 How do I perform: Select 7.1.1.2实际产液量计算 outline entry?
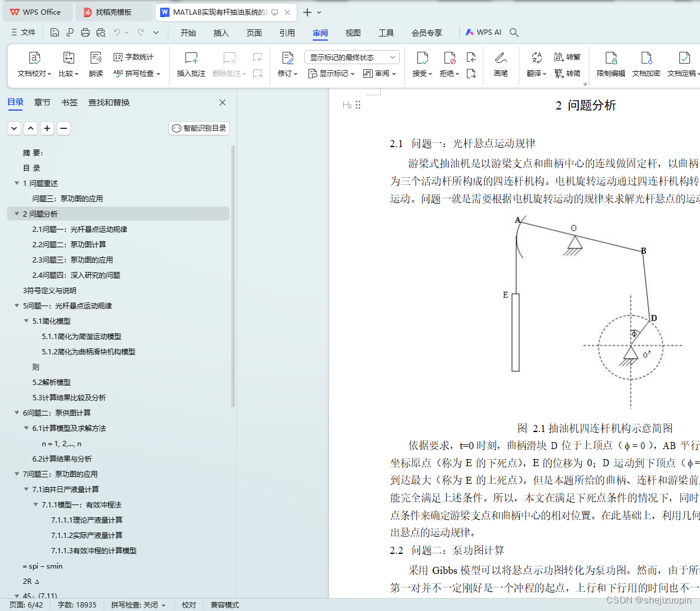(87, 535)
